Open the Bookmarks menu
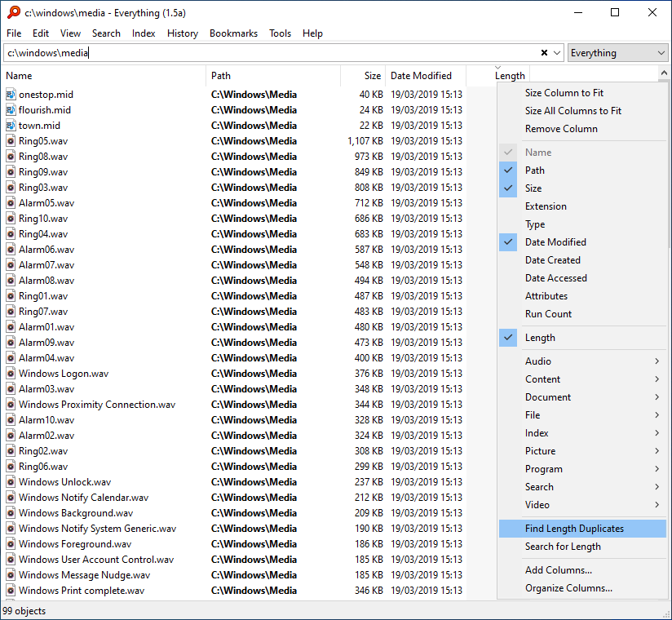Screen dimensions: 672x620 pos(233,33)
